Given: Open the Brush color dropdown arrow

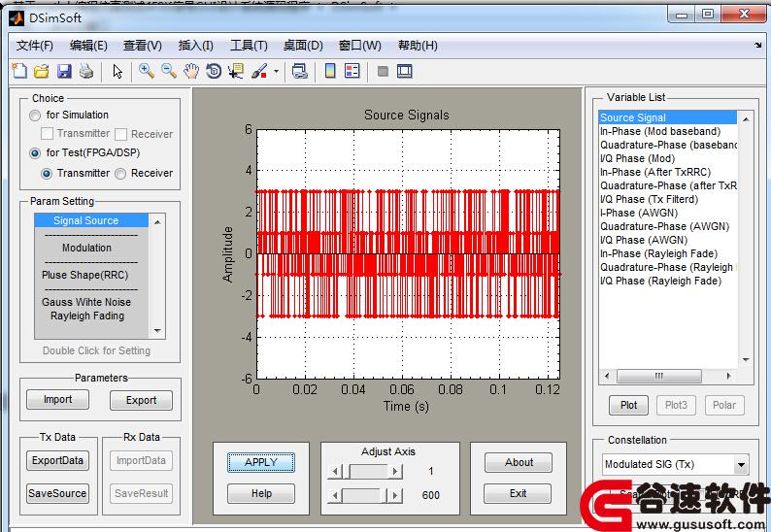Looking at the screenshot, I should [x=276, y=71].
